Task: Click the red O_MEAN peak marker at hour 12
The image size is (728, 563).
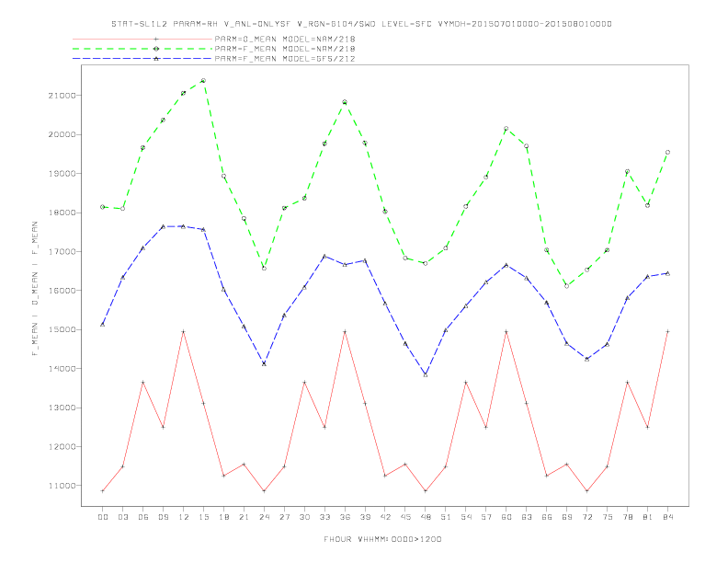Action: click(x=184, y=332)
